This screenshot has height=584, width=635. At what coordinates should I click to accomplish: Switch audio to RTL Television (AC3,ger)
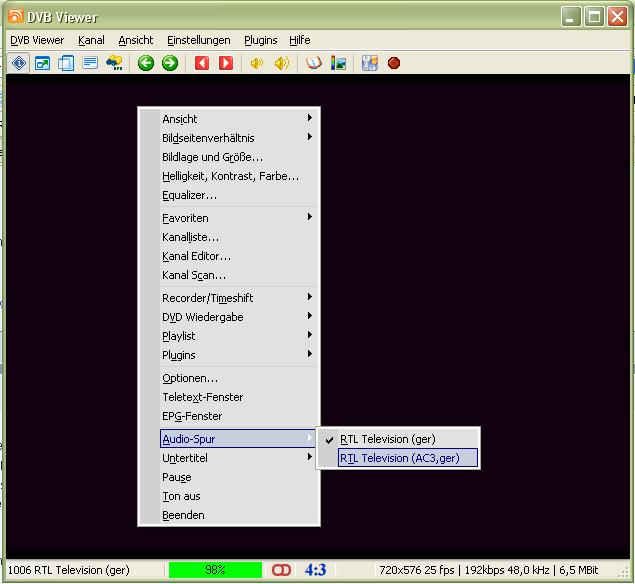(408, 458)
